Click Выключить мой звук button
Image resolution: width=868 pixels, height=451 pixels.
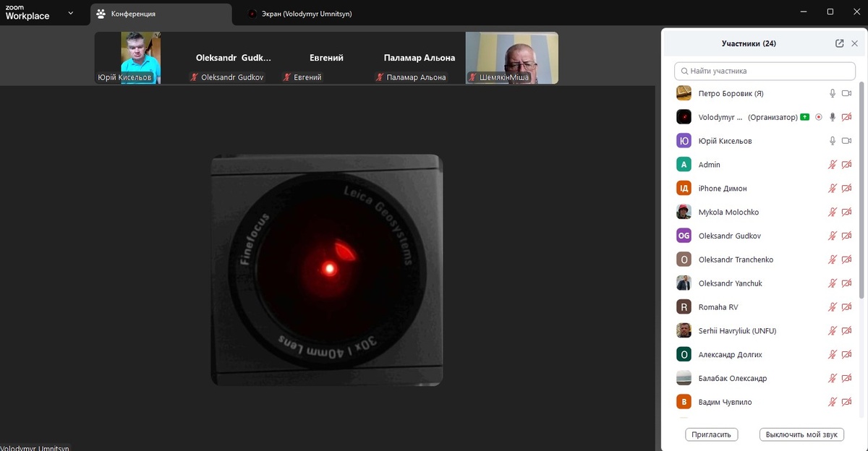tap(801, 434)
